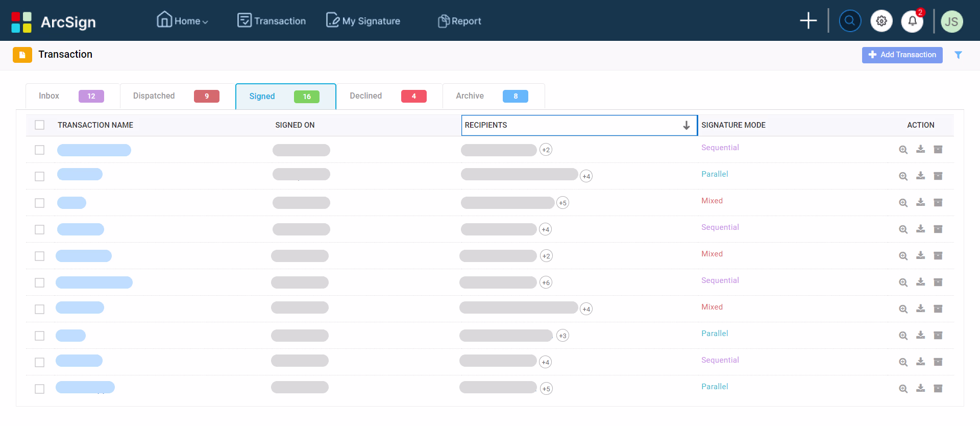Click the Add Transaction button

(x=902, y=55)
